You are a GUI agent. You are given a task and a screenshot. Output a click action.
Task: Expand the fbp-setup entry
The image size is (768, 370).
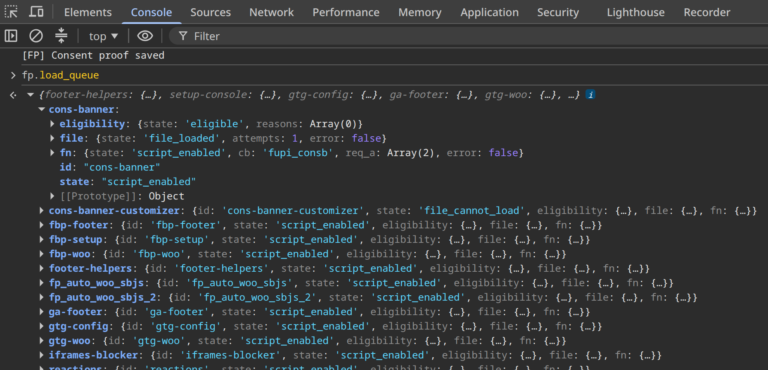(42, 240)
